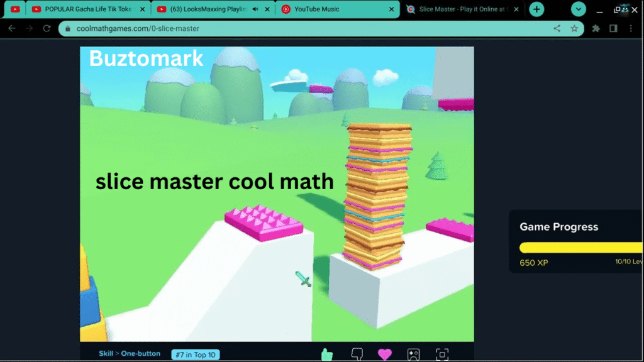
Task: Open the Chrome three-dot menu
Action: pos(631,28)
